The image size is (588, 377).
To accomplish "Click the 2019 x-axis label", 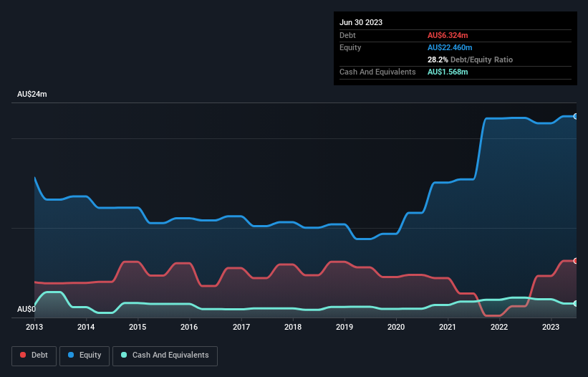I will 344,327.
